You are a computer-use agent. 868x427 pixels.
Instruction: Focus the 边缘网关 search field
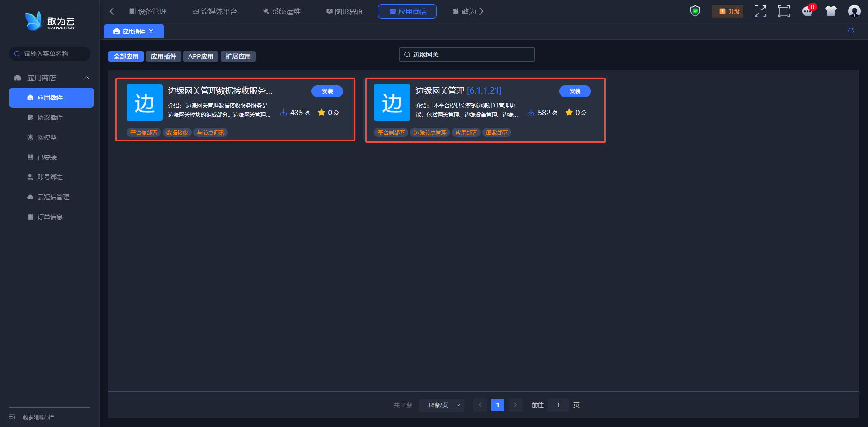467,55
